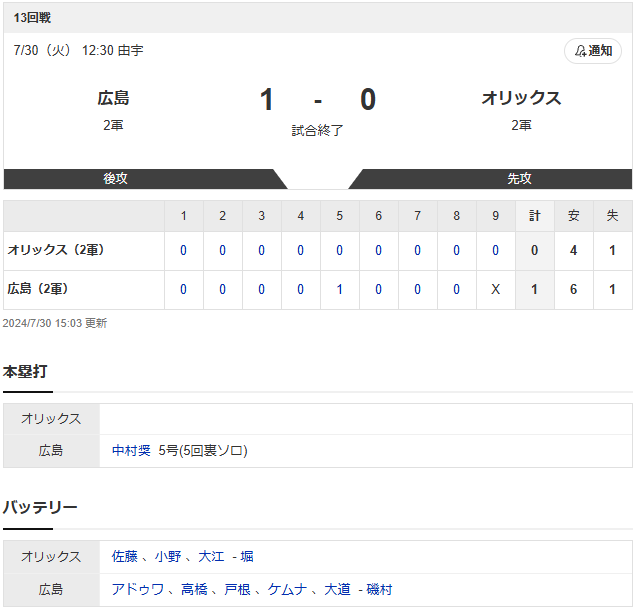
Task: Click the 13回戦 header text
Action: click(x=32, y=18)
